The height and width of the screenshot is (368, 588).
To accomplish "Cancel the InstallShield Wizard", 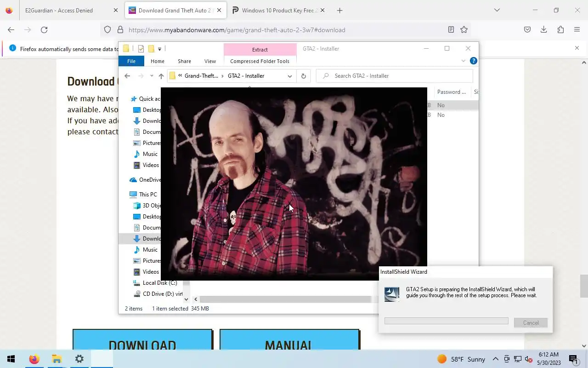I will tap(531, 322).
